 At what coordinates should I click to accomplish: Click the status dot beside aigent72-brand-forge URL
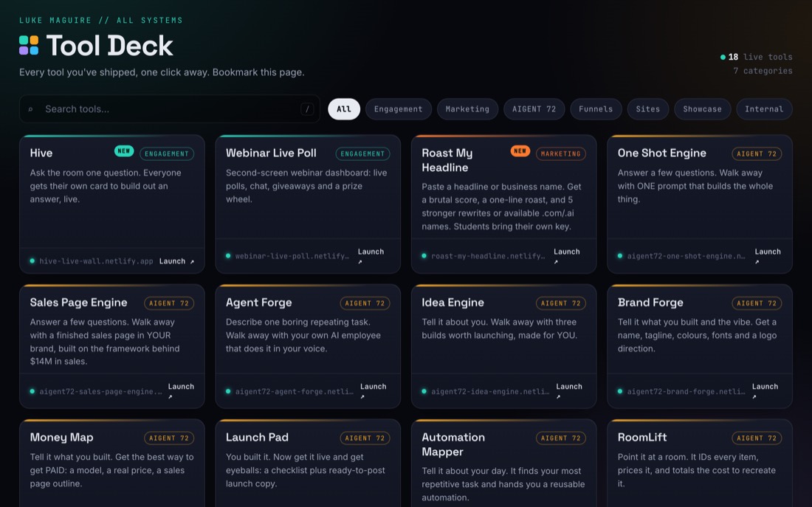620,392
